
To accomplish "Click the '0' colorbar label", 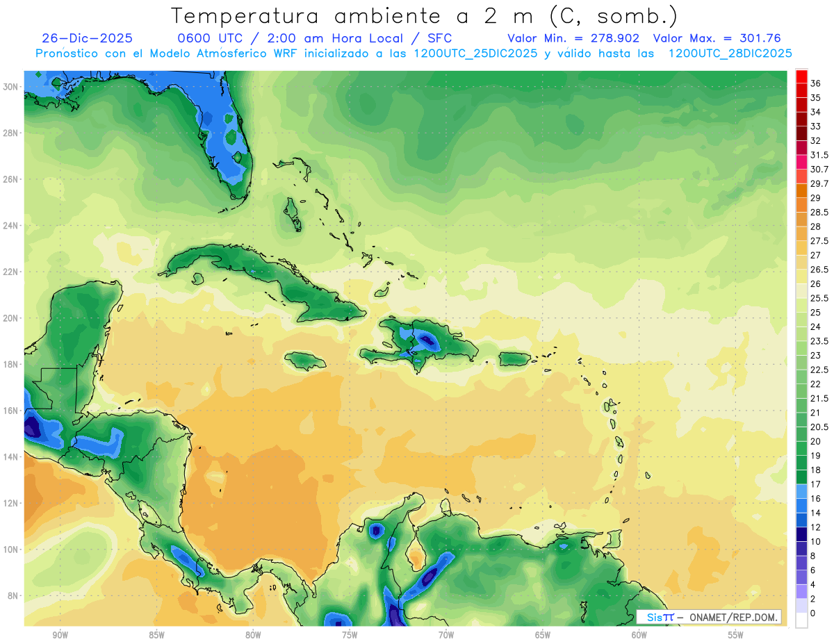I will (x=813, y=613).
